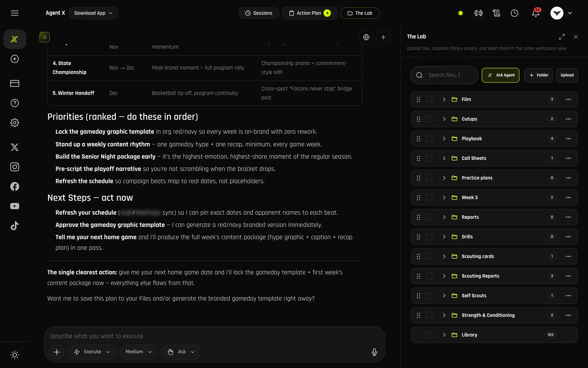
Task: Focus the Search files input field
Action: [x=444, y=75]
